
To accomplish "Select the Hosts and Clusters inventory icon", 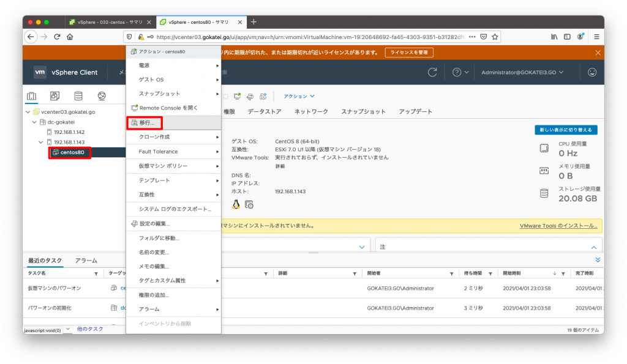I will click(32, 95).
